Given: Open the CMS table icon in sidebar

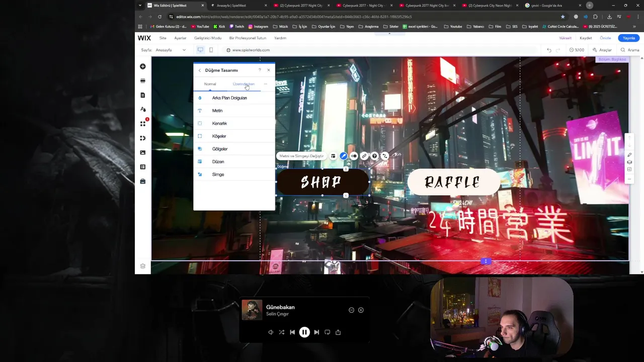Looking at the screenshot, I should tap(143, 167).
